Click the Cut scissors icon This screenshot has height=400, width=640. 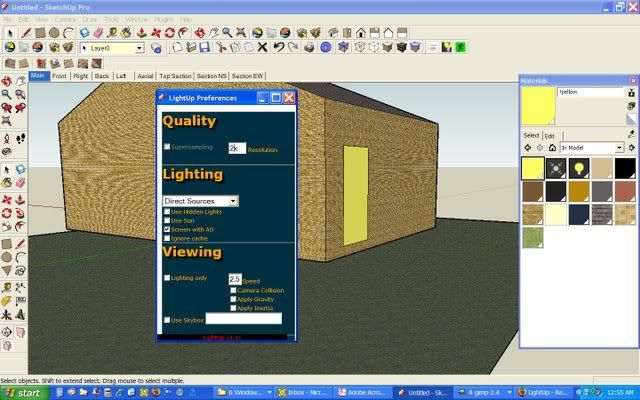(221, 47)
